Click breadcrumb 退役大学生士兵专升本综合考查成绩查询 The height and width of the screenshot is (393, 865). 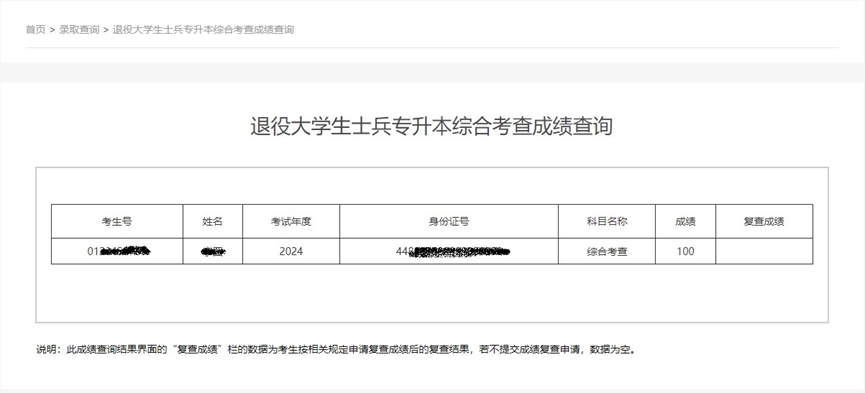tap(203, 30)
